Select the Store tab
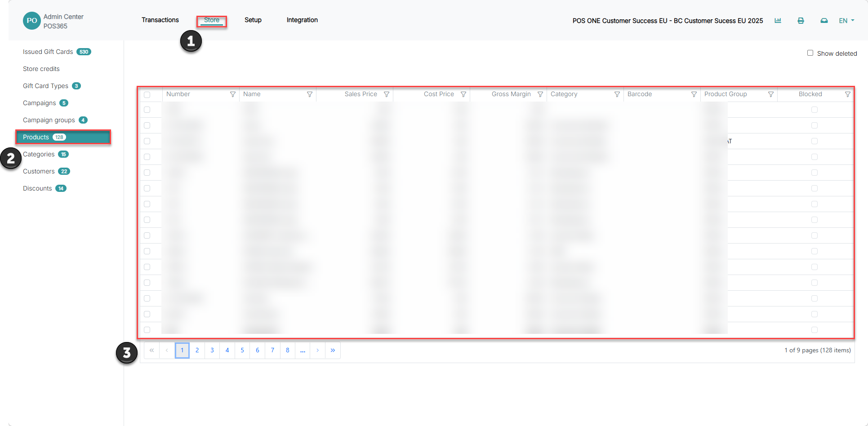This screenshot has width=868, height=426. coord(212,20)
